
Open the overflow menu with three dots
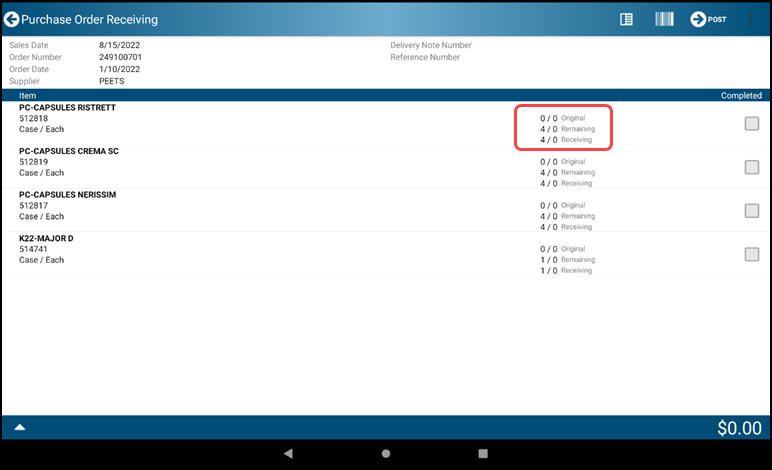point(751,19)
